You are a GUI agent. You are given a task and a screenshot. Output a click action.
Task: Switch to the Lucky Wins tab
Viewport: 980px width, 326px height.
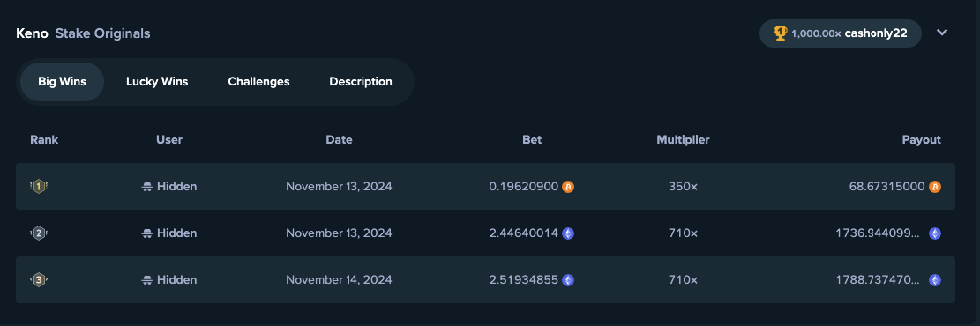click(x=157, y=82)
